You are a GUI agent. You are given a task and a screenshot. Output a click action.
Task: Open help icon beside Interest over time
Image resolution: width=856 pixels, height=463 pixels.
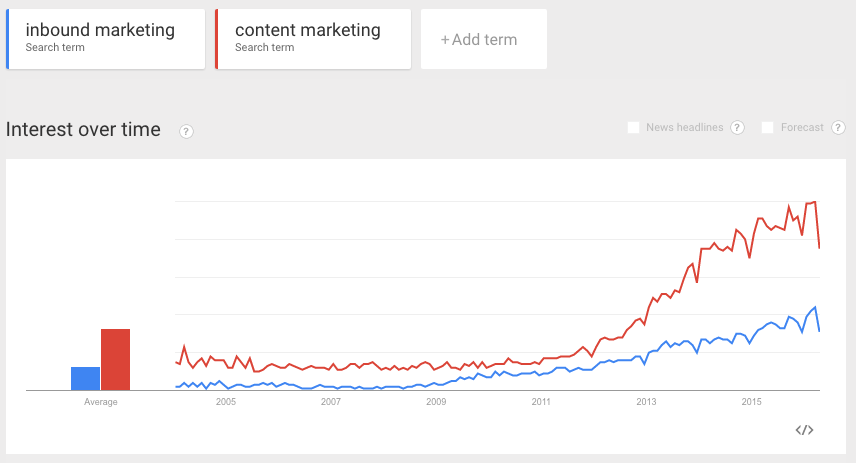186,131
